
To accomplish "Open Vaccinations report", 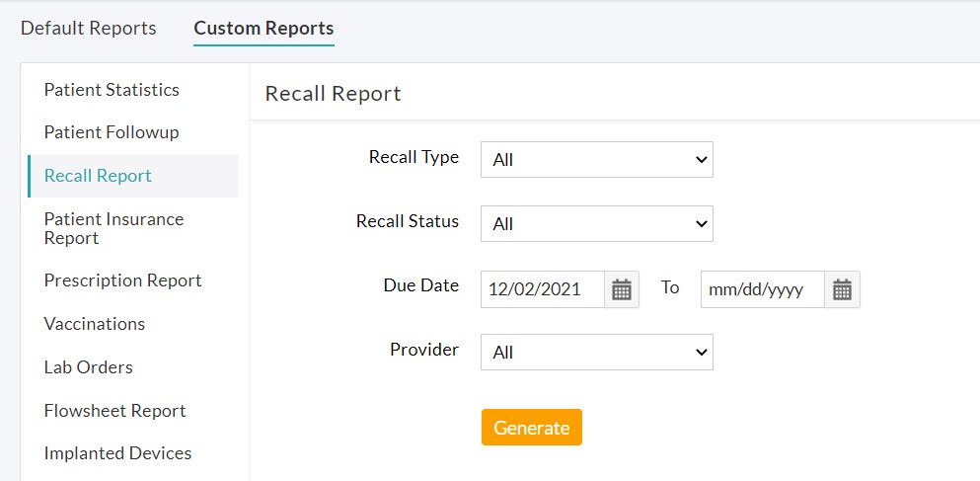I will pos(95,324).
